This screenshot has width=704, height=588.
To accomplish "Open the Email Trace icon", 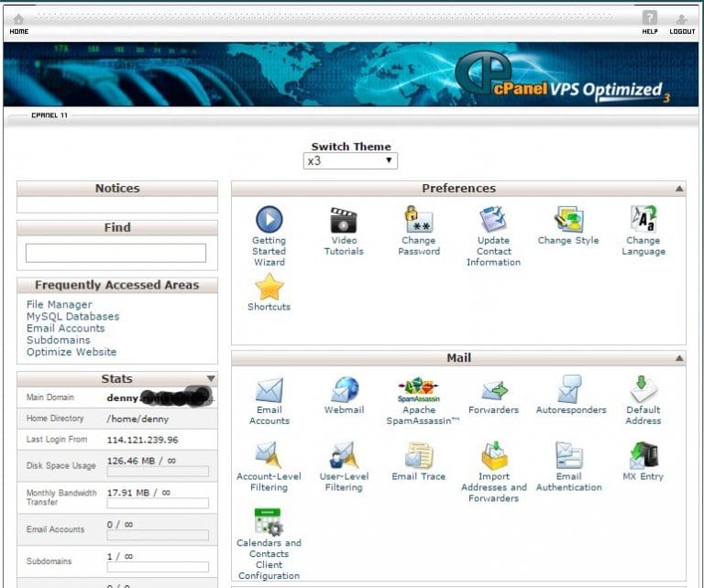I will coord(418,455).
